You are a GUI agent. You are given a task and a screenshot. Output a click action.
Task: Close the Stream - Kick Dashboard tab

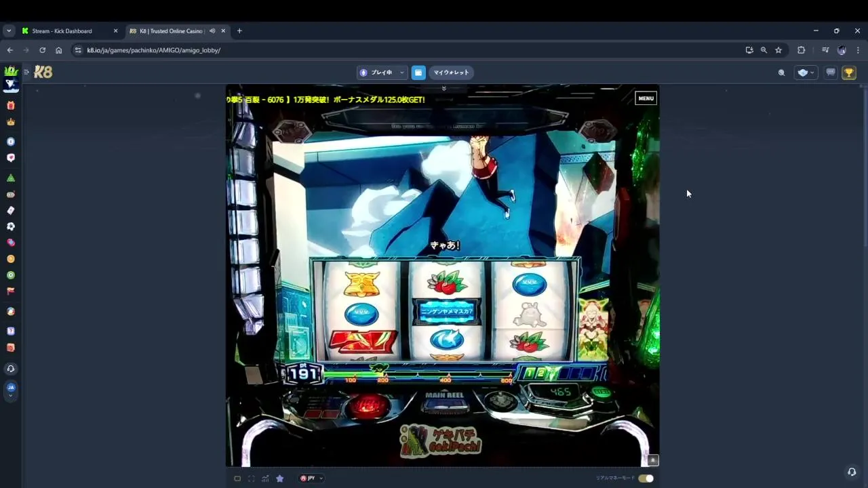coord(115,30)
